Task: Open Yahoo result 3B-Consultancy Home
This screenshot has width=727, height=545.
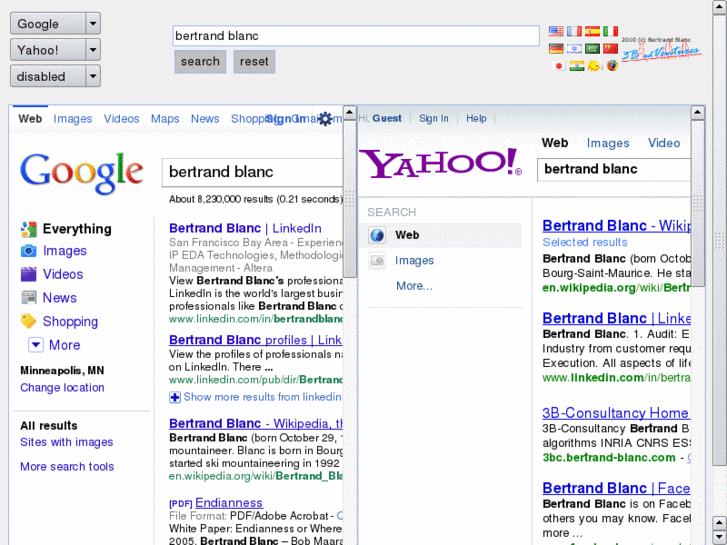Action: (616, 413)
